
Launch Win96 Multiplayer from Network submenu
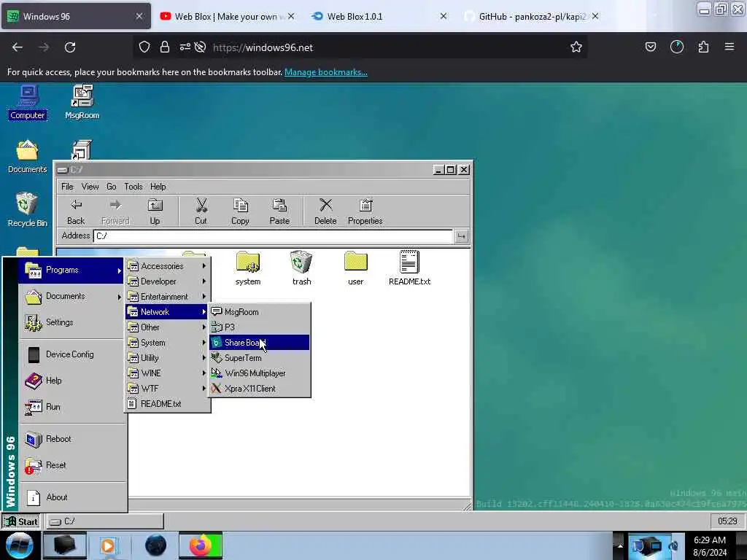(x=260, y=373)
